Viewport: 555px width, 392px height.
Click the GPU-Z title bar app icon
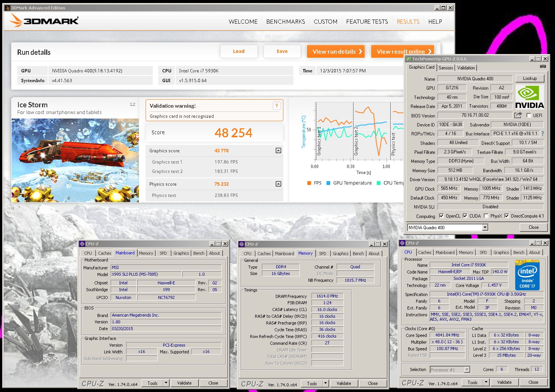click(409, 59)
